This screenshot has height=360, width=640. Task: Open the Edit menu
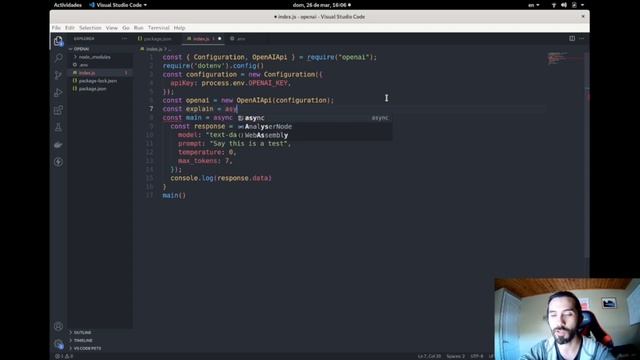coord(70,28)
